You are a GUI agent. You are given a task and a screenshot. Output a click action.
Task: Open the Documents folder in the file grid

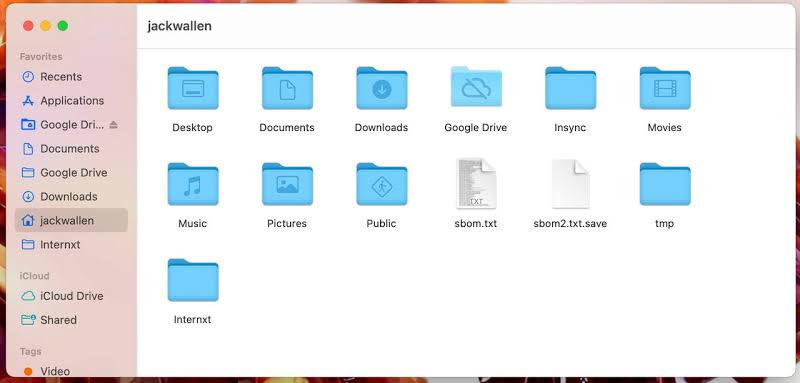pyautogui.click(x=287, y=88)
